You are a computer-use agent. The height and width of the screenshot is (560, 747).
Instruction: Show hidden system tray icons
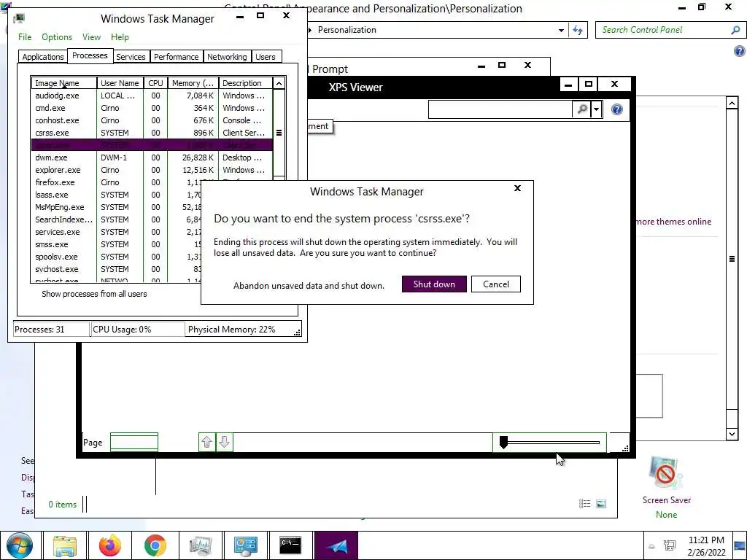coord(651,546)
